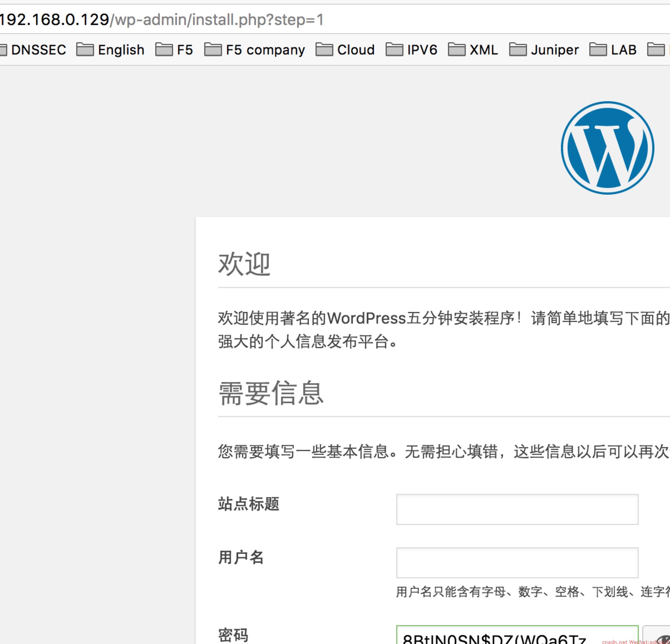Click the username hint text 用户名只能含有字母
The image size is (670, 644).
[x=533, y=591]
